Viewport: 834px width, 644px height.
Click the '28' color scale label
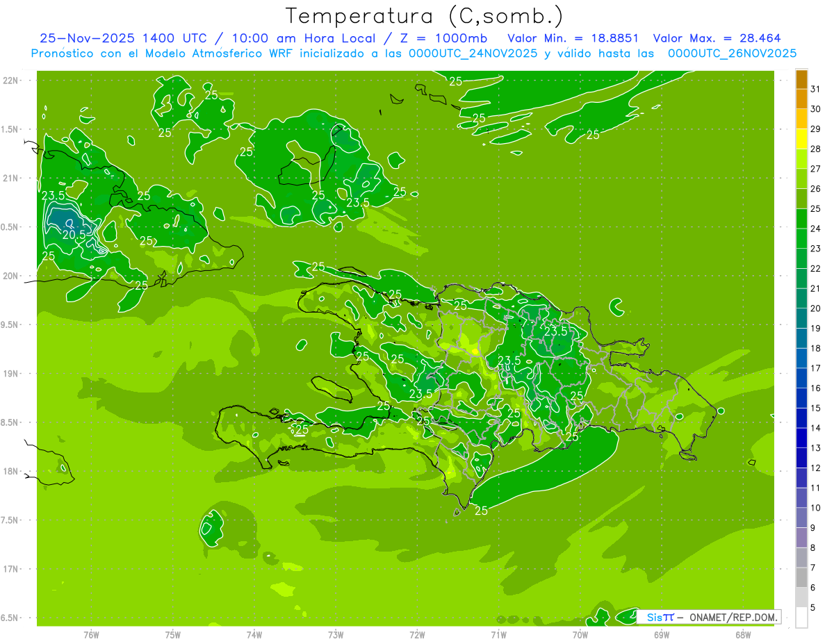click(816, 149)
